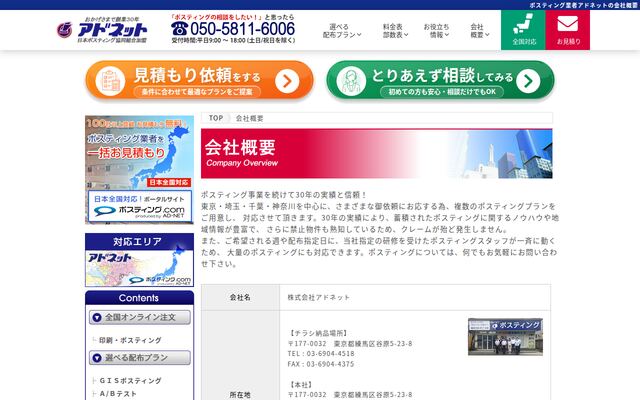Click the telephone icon beside 050-5811-6006
Image resolution: width=640 pixels, height=400 pixels.
pos(179,29)
